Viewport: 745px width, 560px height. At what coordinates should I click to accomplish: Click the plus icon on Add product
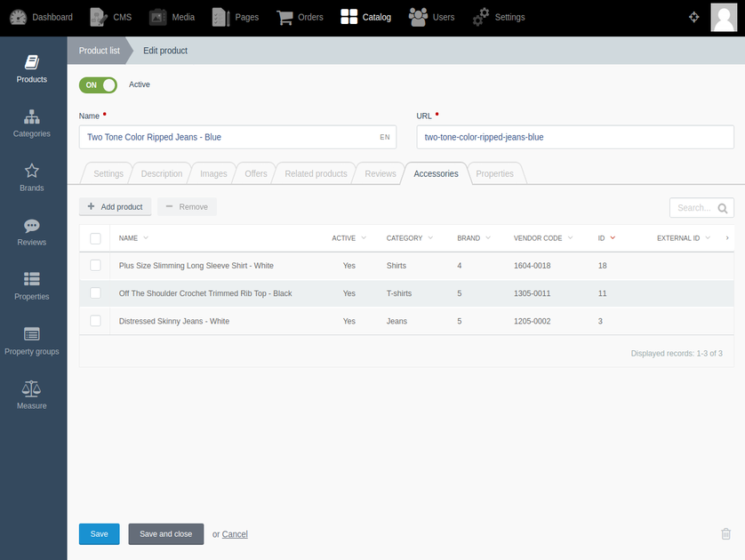coord(92,206)
